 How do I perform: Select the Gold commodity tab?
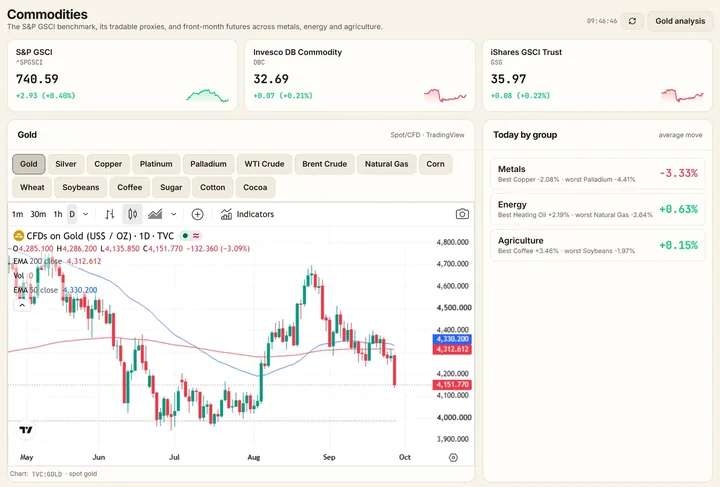[28, 164]
